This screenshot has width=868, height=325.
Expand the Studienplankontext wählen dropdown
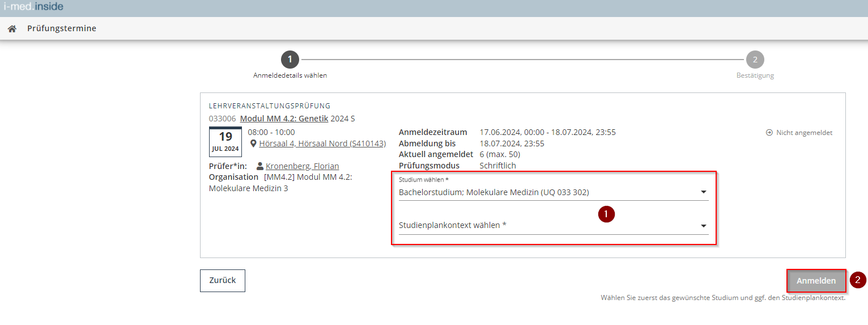tap(554, 225)
